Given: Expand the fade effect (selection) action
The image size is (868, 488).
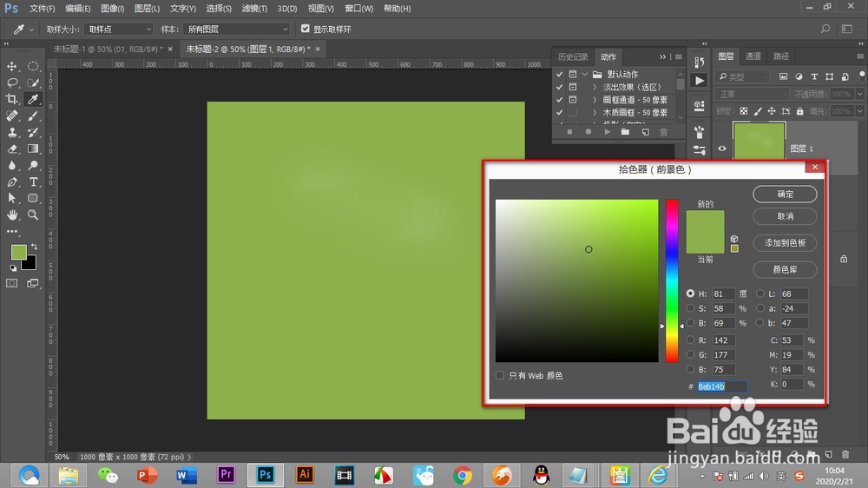Looking at the screenshot, I should [x=595, y=87].
